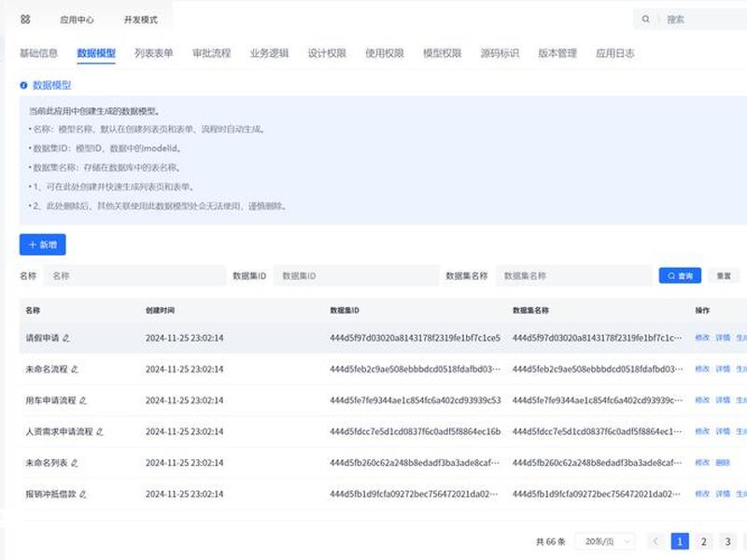This screenshot has height=560, width=747.
Task: Open the 使用权限 tab
Action: (x=385, y=53)
